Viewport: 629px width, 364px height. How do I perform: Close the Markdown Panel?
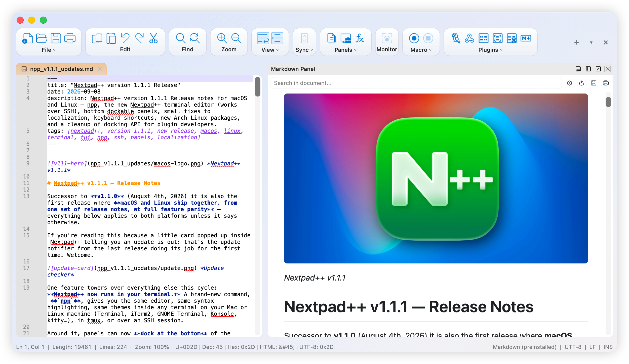608,69
